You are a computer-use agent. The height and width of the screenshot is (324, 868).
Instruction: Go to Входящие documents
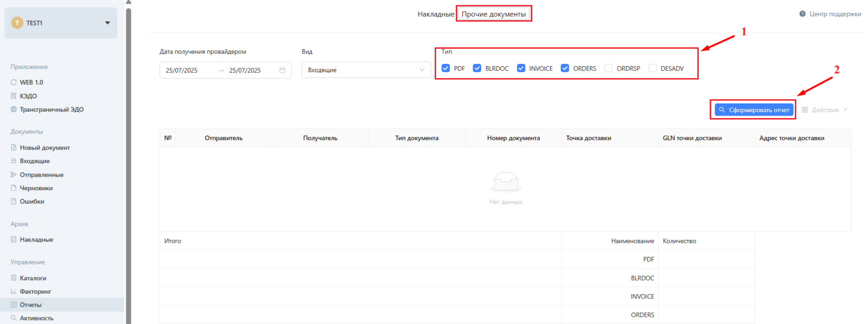pos(35,161)
